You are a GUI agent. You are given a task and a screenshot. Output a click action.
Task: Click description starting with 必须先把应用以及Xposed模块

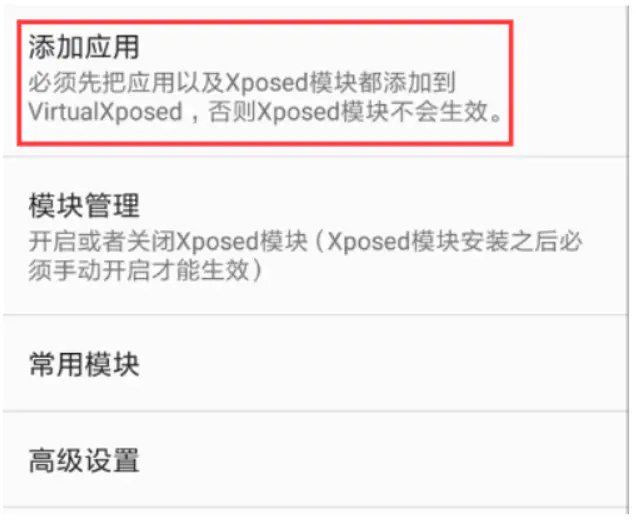pos(265,97)
